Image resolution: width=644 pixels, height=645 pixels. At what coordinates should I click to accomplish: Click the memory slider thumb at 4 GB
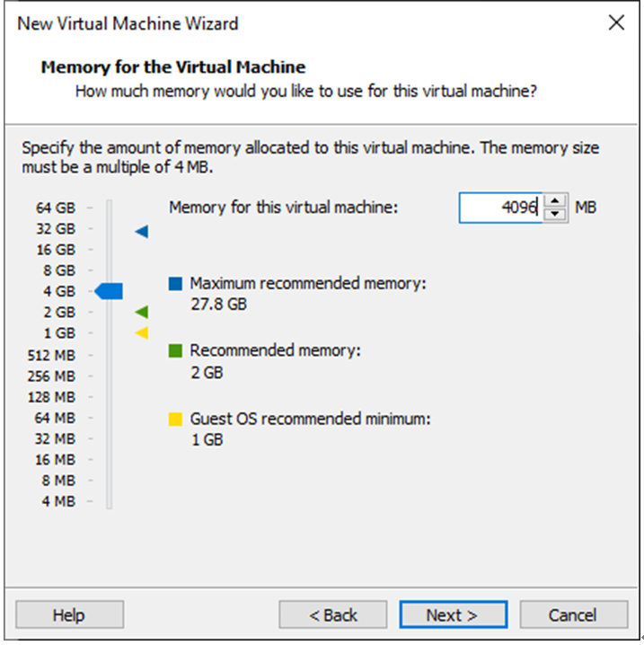(109, 291)
